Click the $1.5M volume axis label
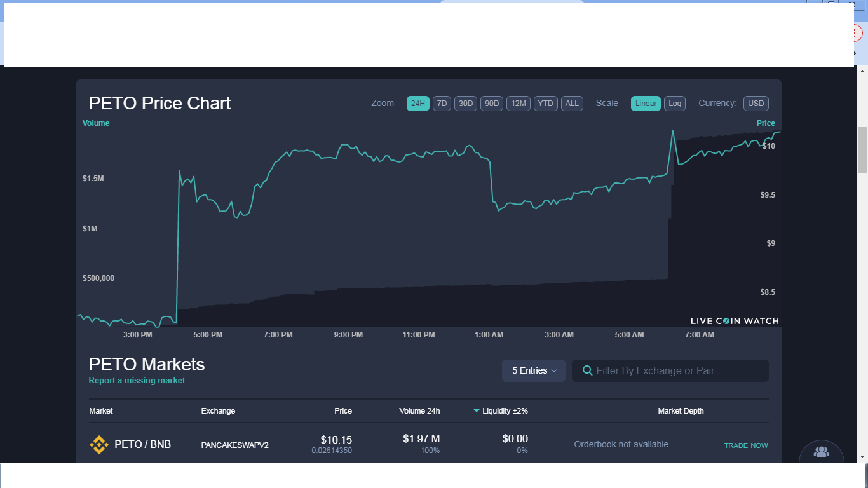This screenshot has height=488, width=868. pos(93,179)
